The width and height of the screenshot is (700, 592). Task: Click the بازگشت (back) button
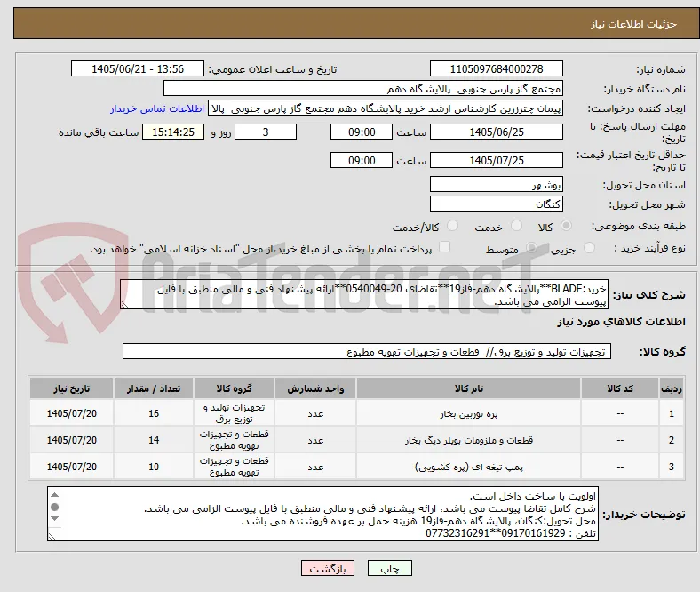(x=327, y=568)
